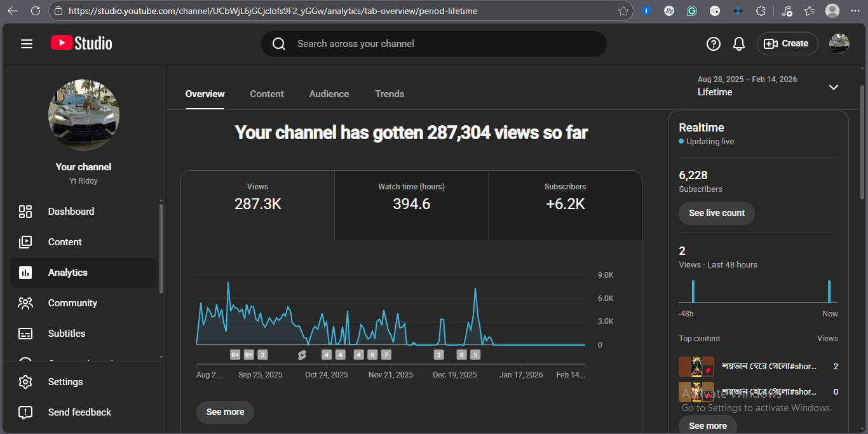
Task: Switch to the Audience tab
Action: (x=329, y=94)
